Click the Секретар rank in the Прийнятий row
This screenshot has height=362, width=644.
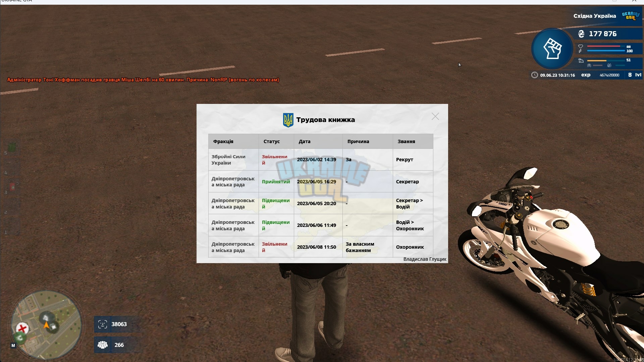[x=408, y=182]
